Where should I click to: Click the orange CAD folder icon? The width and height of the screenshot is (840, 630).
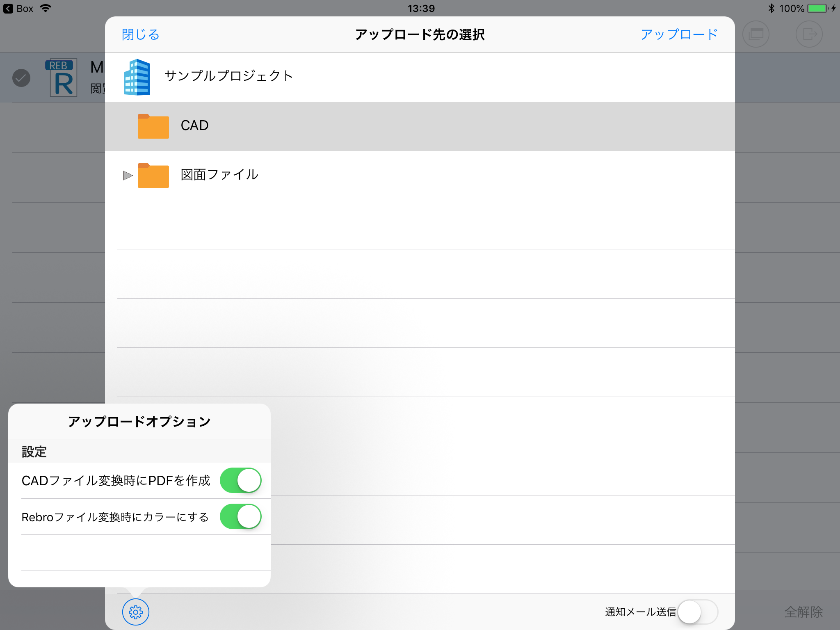[x=153, y=126]
